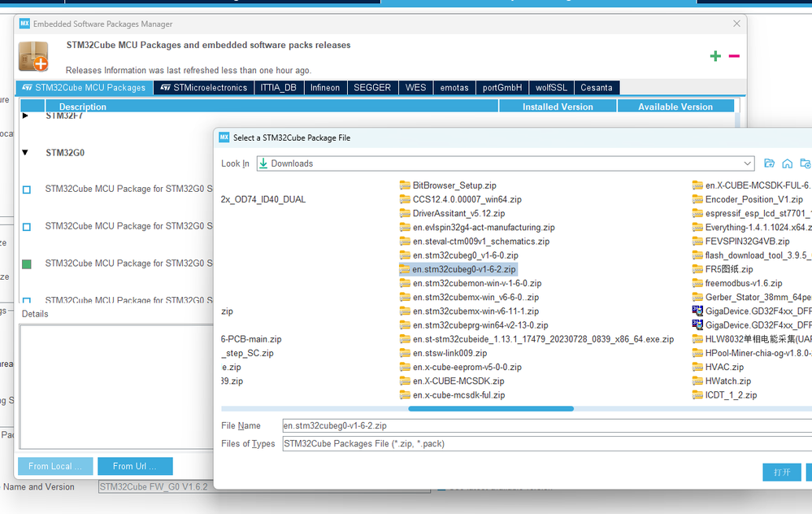Click the icon of en.X-CUBE-MCSDK.zip
812x514 pixels.
(405, 381)
